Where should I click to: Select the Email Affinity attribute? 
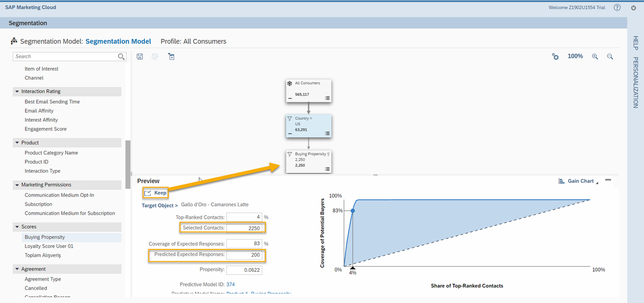click(x=39, y=111)
